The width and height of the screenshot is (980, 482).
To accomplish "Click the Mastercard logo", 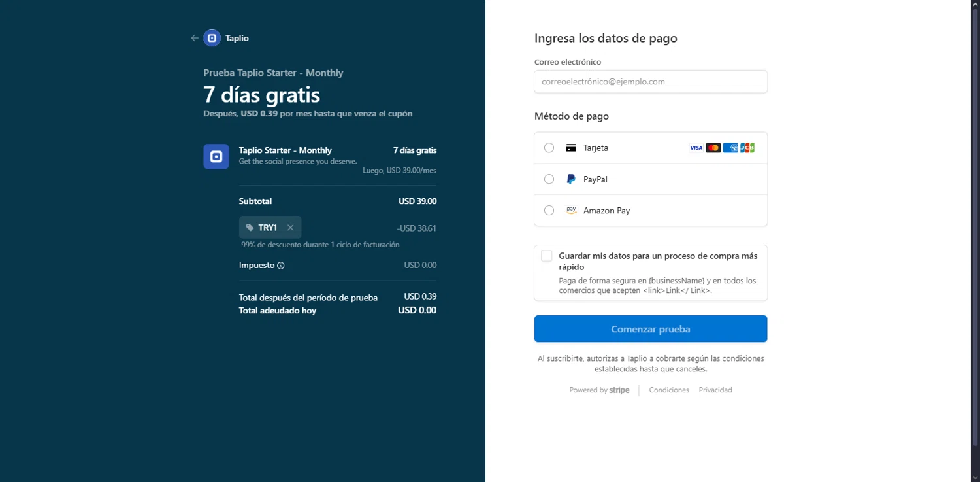I will tap(713, 148).
